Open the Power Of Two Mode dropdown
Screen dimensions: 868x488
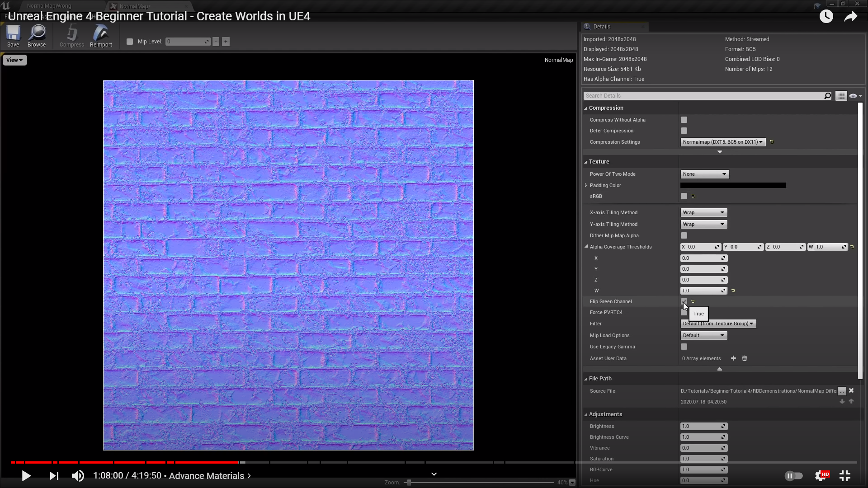pyautogui.click(x=704, y=174)
